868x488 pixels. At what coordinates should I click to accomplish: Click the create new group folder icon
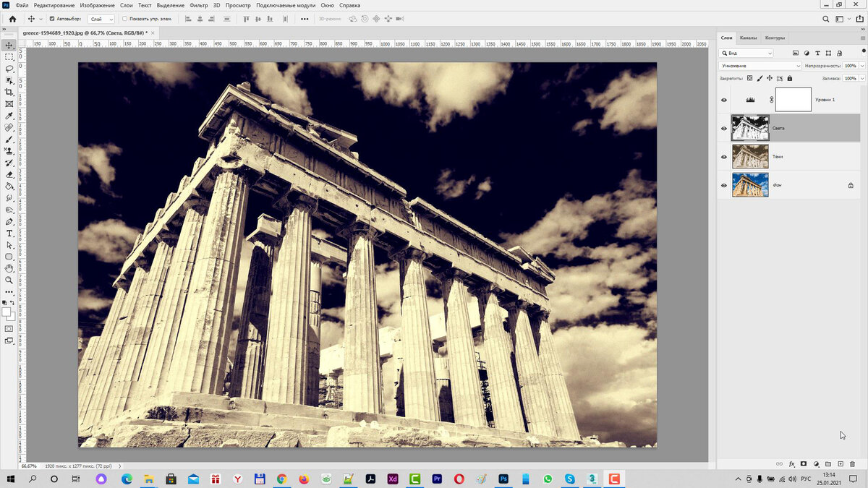(828, 463)
